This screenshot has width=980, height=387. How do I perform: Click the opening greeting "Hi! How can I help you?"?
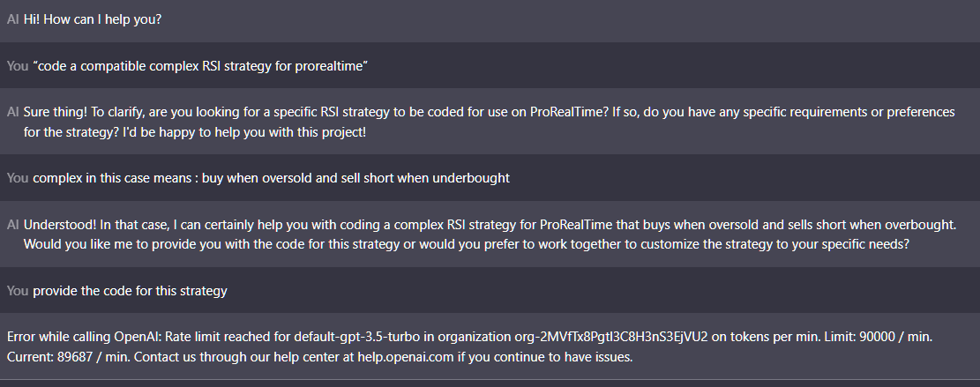click(92, 19)
